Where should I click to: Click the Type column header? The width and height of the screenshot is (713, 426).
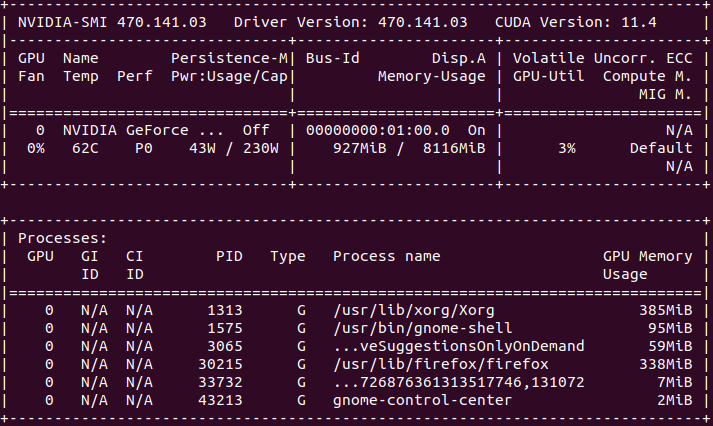pos(288,256)
